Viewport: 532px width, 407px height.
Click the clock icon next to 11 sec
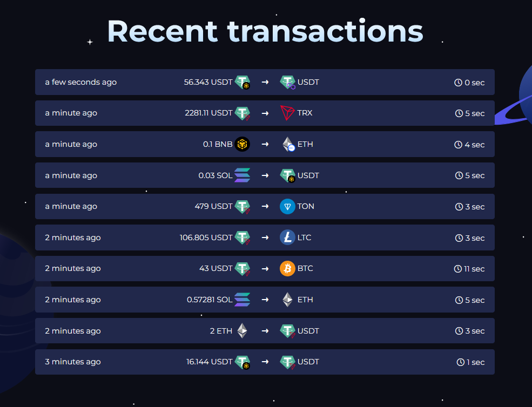click(x=458, y=269)
